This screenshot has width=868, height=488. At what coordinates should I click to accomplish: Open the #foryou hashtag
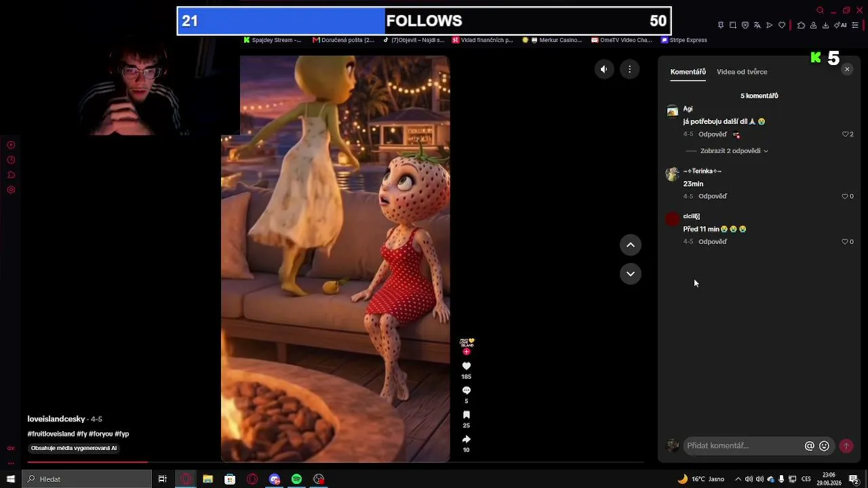101,434
